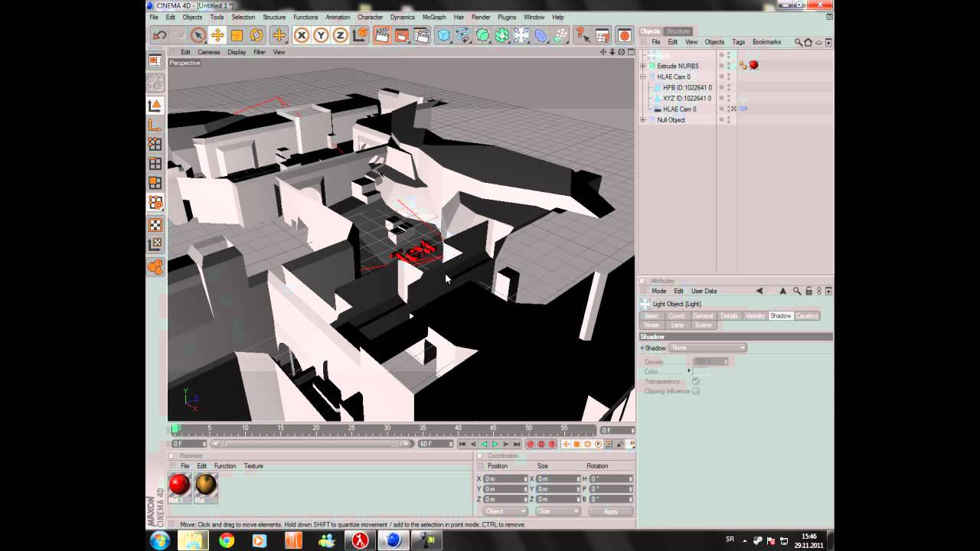Click the Undo arrow icon

pos(159,35)
